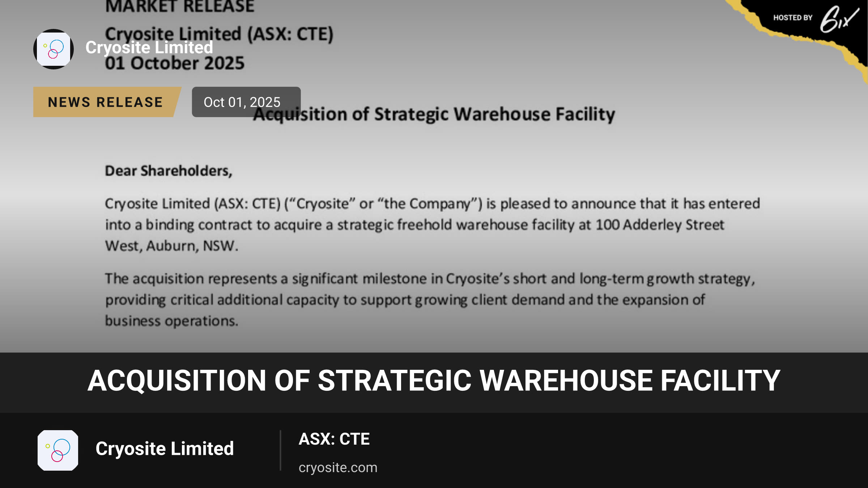Click the ASX: CTE ticker text
Image resolution: width=868 pixels, height=488 pixels.
click(334, 439)
